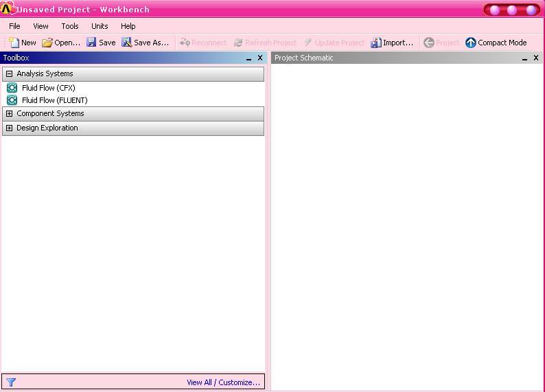The width and height of the screenshot is (545, 392).
Task: Click the Update Project toolbar button
Action: click(x=334, y=43)
